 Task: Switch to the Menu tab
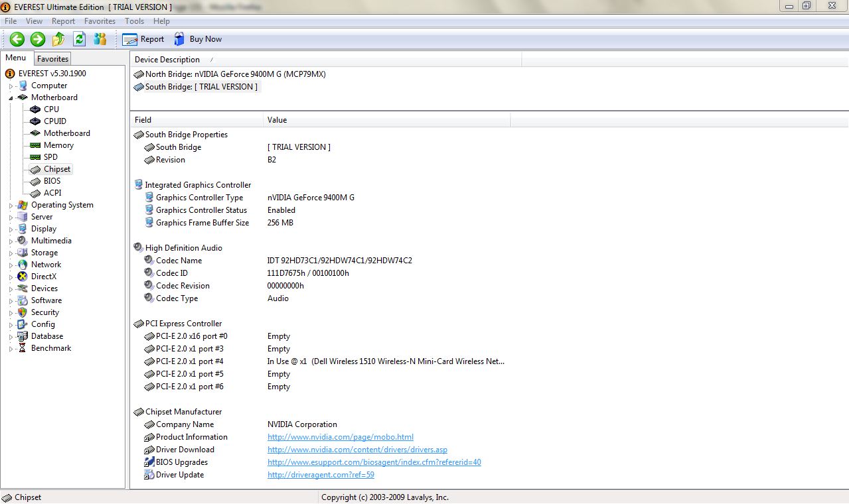point(16,58)
